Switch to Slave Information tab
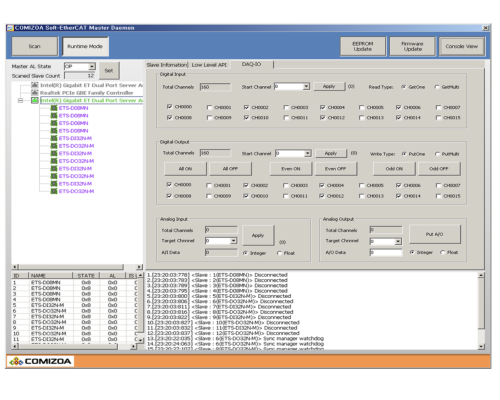 [x=167, y=65]
